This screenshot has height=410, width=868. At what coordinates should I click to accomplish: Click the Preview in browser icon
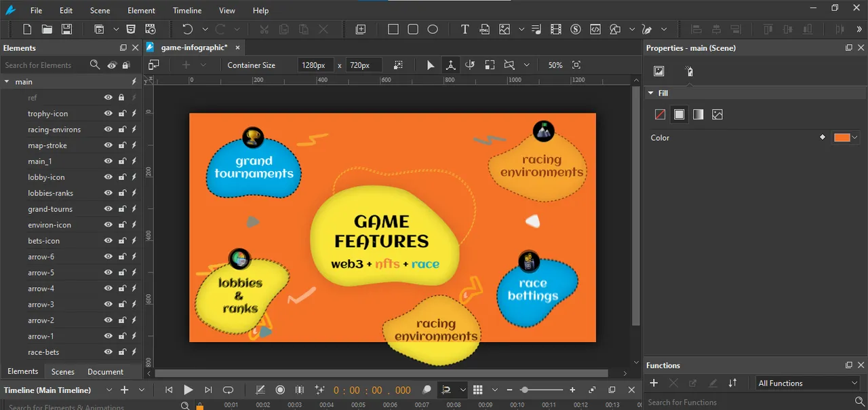pyautogui.click(x=100, y=29)
